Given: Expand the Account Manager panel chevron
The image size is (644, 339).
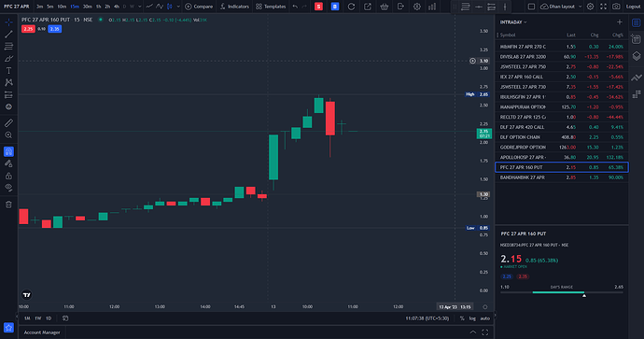Looking at the screenshot, I should point(473,332).
